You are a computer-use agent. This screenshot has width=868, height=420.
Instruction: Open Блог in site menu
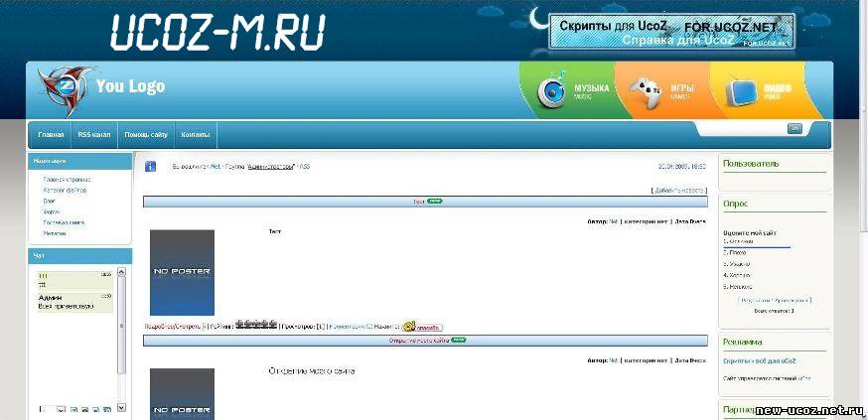tap(50, 201)
